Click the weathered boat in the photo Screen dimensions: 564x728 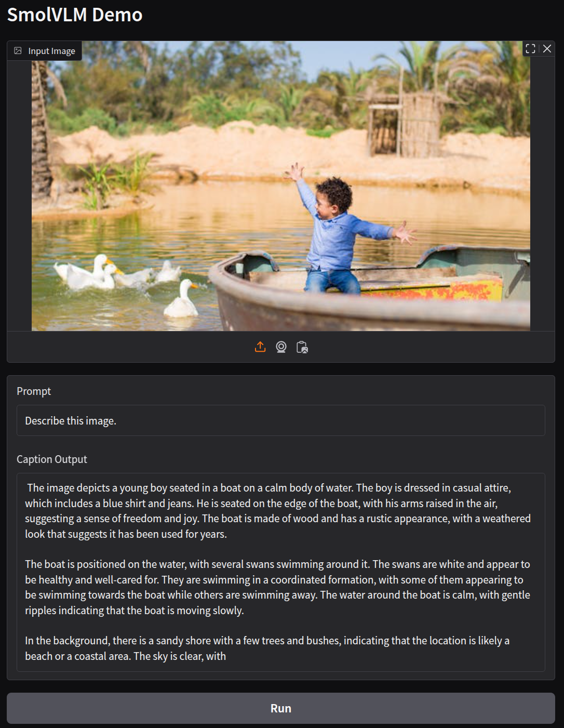pos(371,291)
